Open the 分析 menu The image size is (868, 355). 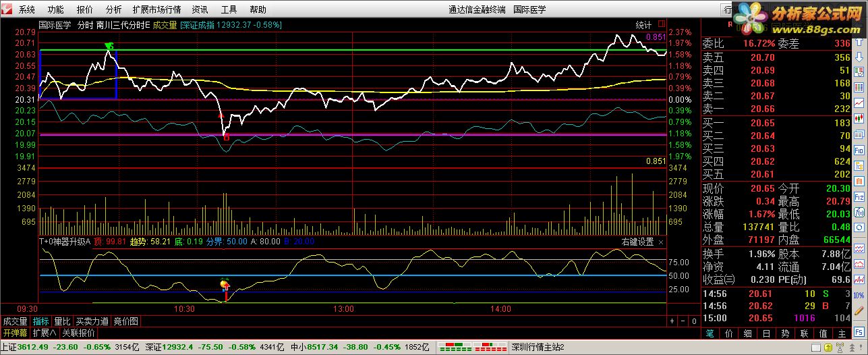tap(114, 9)
